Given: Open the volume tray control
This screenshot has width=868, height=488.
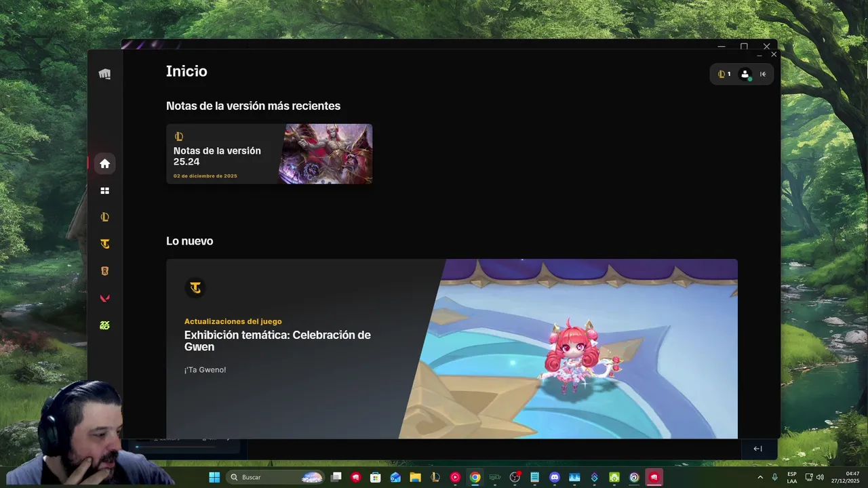Looking at the screenshot, I should [820, 477].
